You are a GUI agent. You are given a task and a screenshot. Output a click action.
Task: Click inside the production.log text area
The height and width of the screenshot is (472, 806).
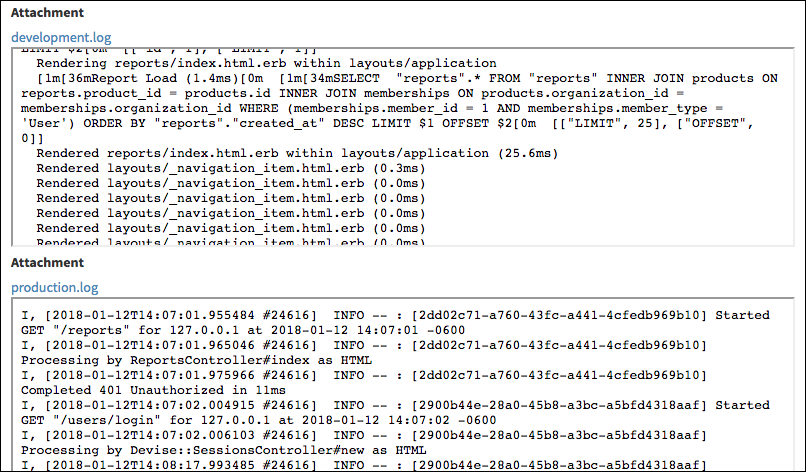point(402,384)
